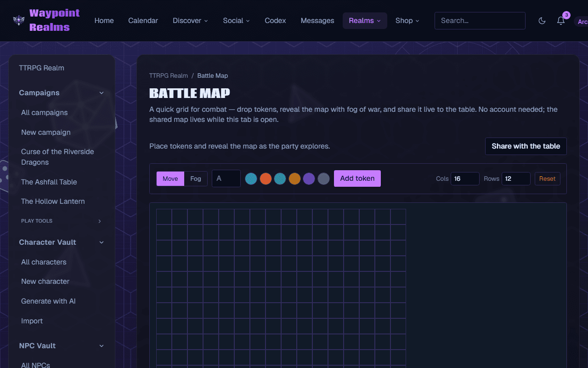
Task: Open notifications bell icon
Action: tap(561, 21)
